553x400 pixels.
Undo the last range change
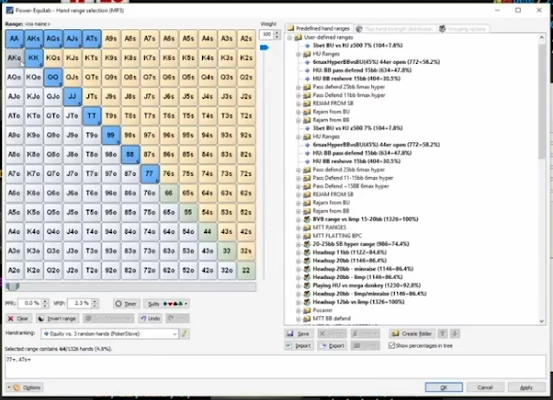[x=151, y=319]
